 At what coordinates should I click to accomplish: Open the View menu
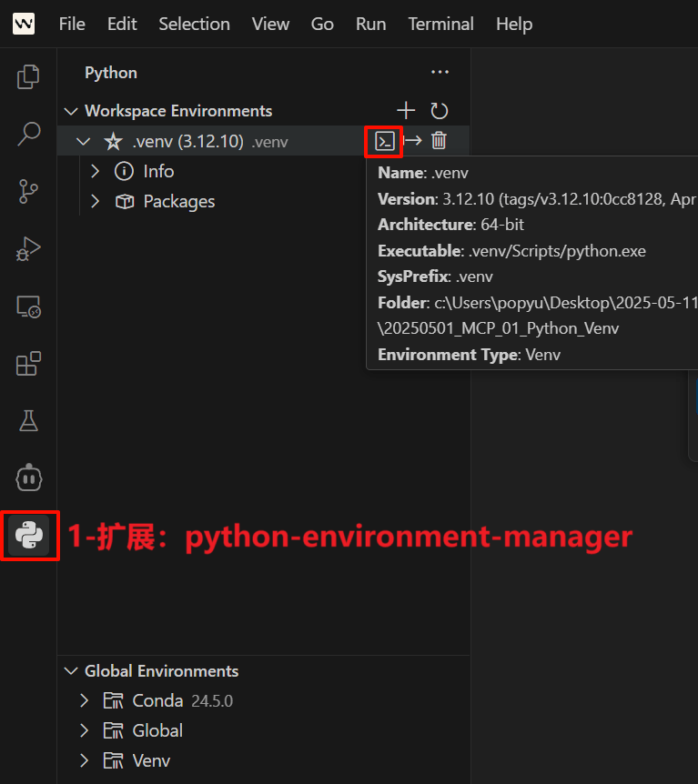[270, 24]
